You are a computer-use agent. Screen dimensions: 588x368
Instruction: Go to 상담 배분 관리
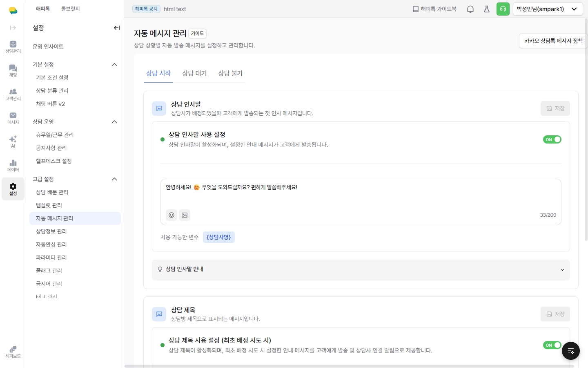(52, 192)
